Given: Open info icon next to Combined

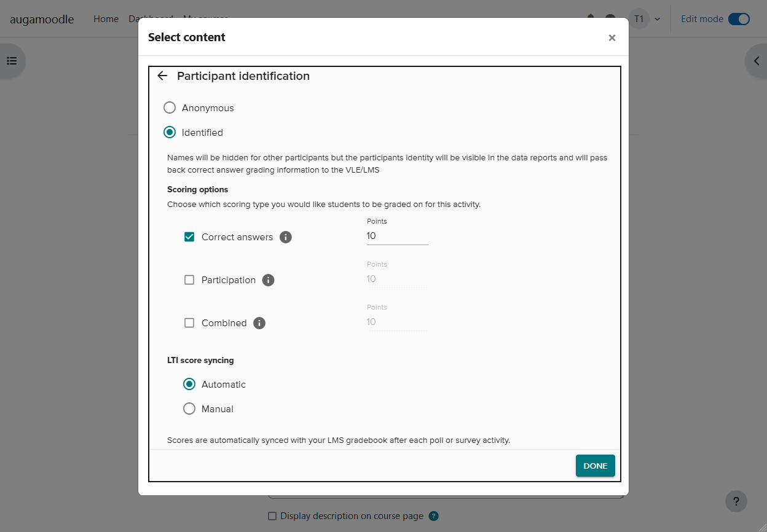Looking at the screenshot, I should [x=259, y=323].
